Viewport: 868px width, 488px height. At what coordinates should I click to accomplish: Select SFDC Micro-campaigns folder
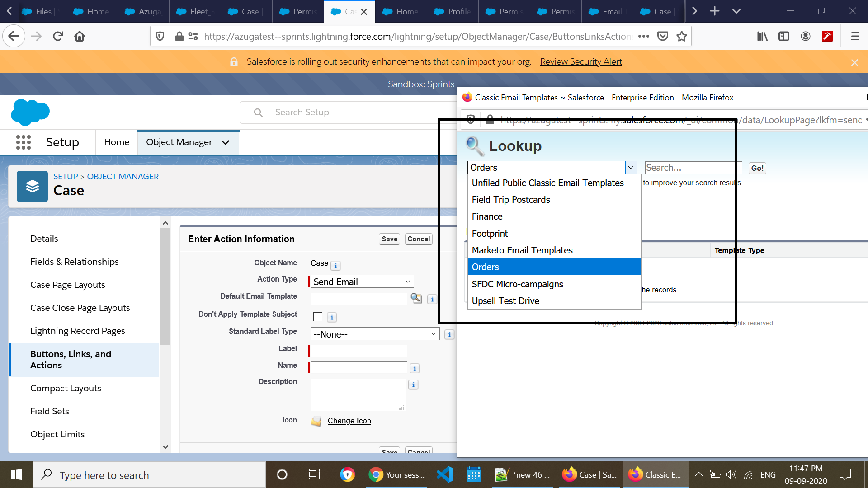(x=554, y=284)
